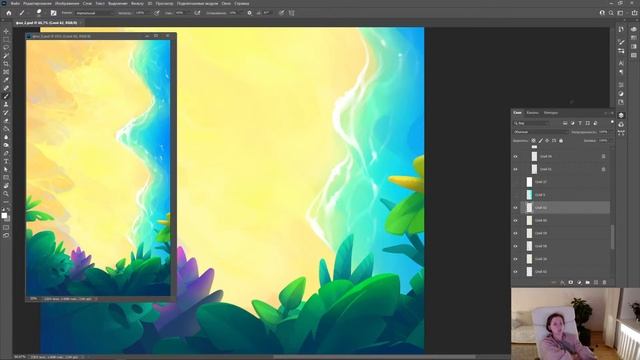
Task: Open the layer blend mode dropdown
Action: (x=541, y=132)
